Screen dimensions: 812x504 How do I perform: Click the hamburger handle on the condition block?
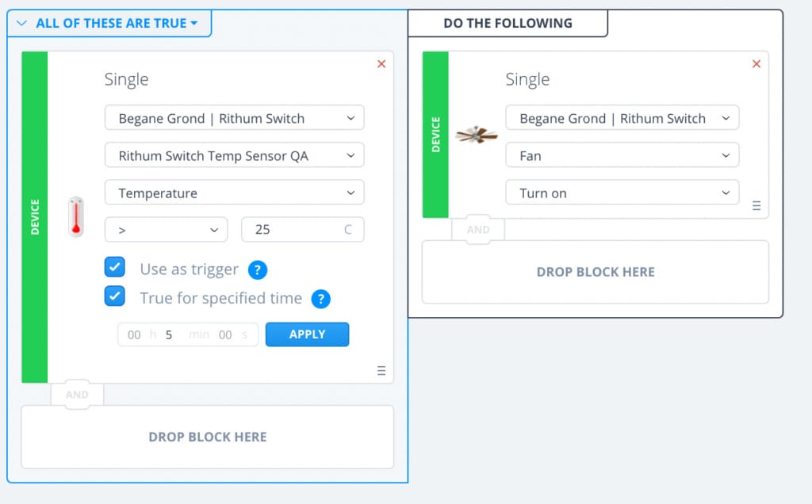pos(381,370)
